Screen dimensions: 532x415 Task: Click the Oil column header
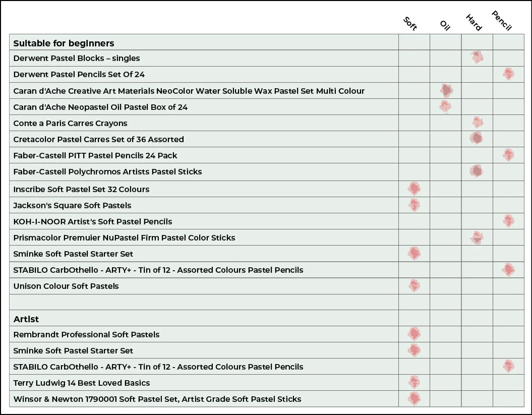(445, 26)
